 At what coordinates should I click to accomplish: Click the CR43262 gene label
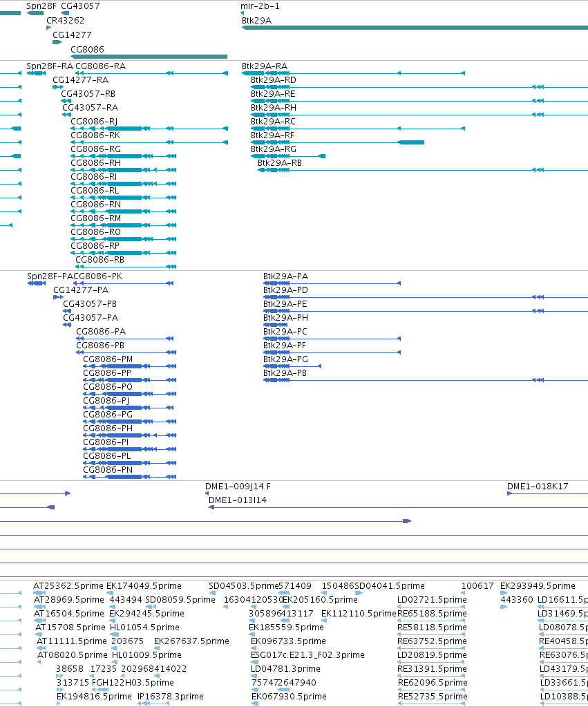pyautogui.click(x=66, y=21)
